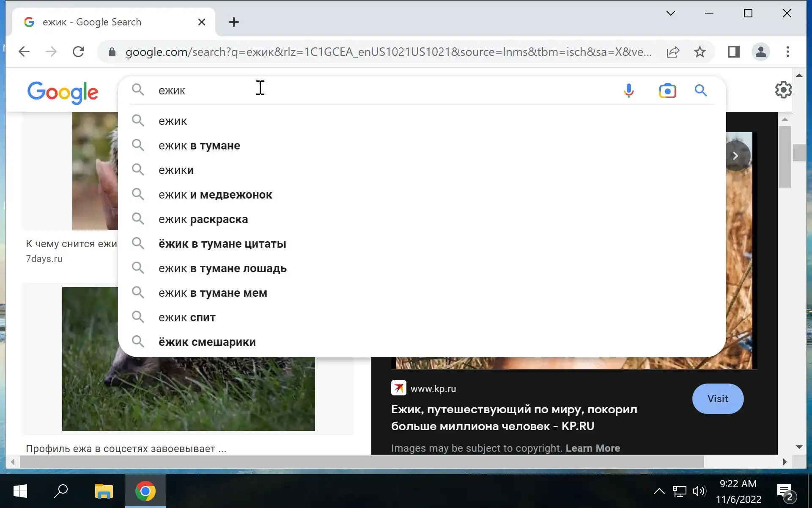Click the voice search microphone icon
This screenshot has width=812, height=508.
pyautogui.click(x=628, y=91)
